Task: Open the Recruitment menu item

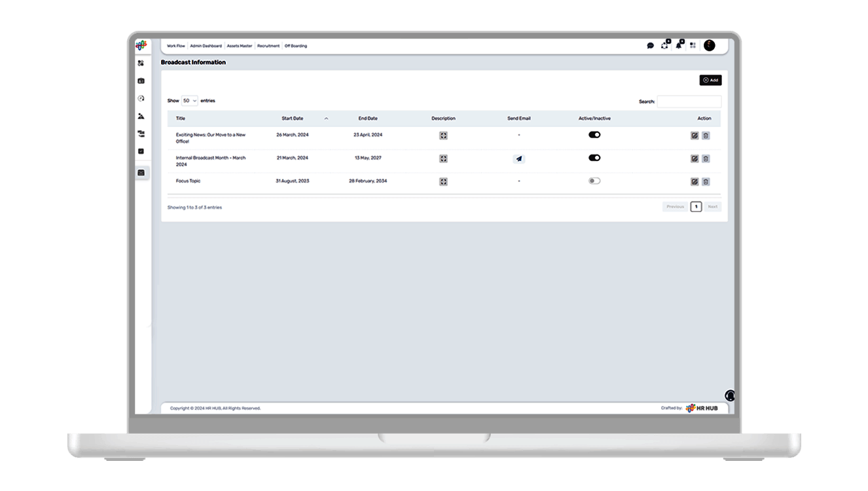Action: [268, 46]
